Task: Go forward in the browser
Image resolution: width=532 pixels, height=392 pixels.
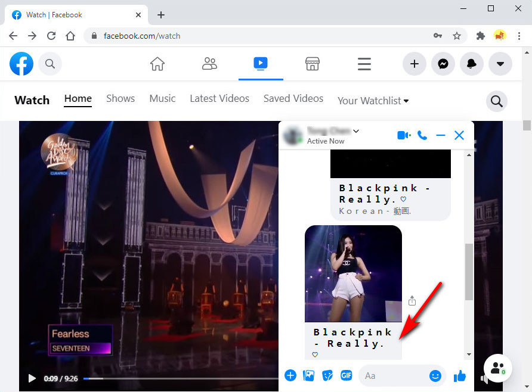Action: coord(32,36)
